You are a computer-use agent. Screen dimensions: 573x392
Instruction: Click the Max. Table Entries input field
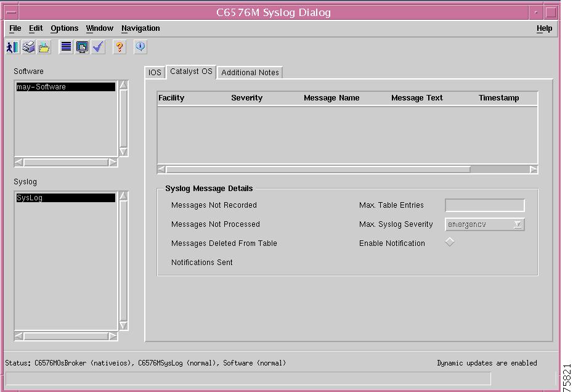484,205
